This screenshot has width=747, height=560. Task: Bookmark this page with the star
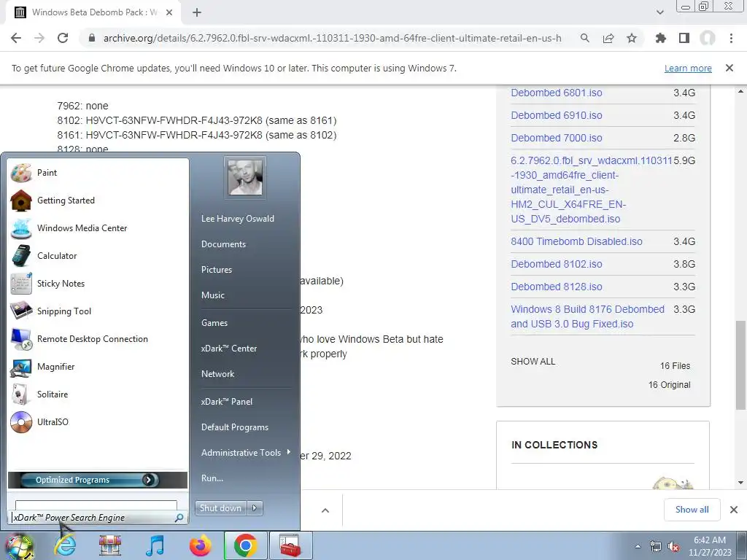click(632, 38)
